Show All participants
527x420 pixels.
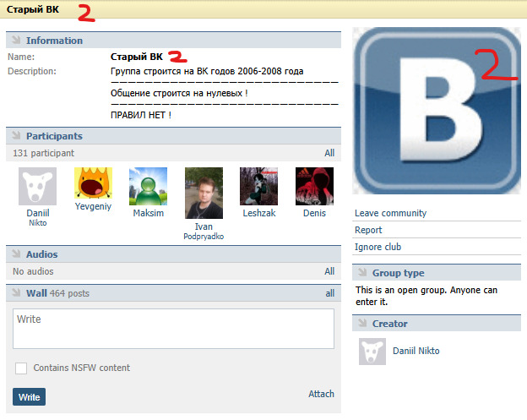coord(329,153)
